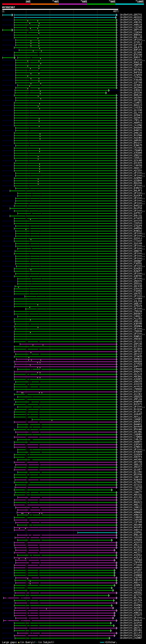Select the UniRef100_Q46IN4 label
Image resolution: width=146 pixels, height=644 pixels.
click(131, 625)
